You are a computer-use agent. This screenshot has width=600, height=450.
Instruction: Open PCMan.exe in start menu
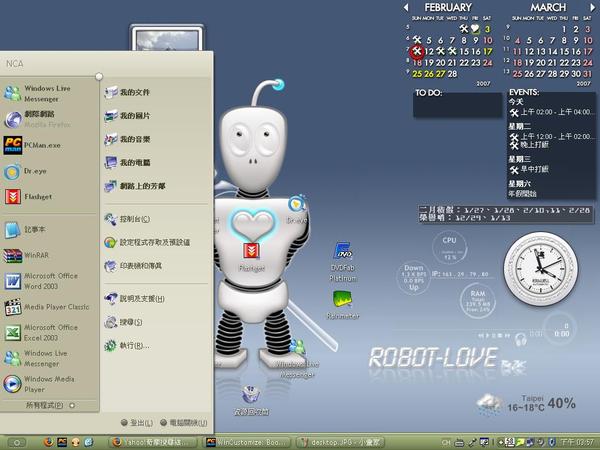coord(33,145)
